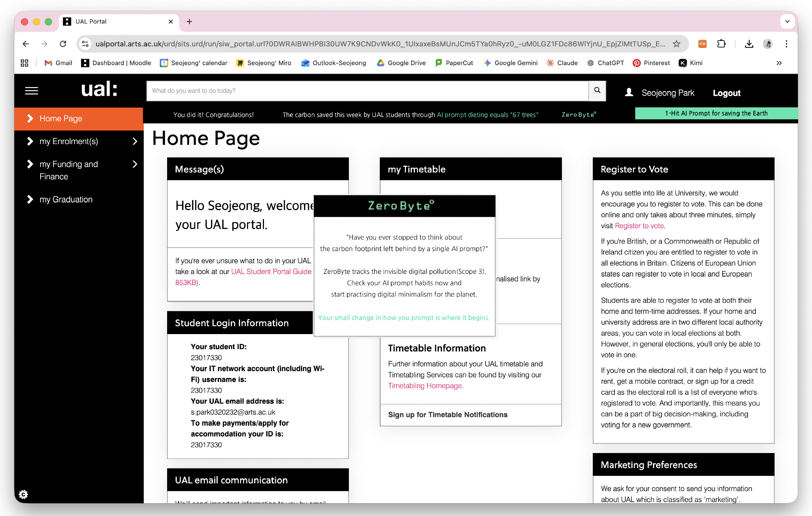Bookmark this page with the star icon
The height and width of the screenshot is (516, 812).
click(x=677, y=44)
